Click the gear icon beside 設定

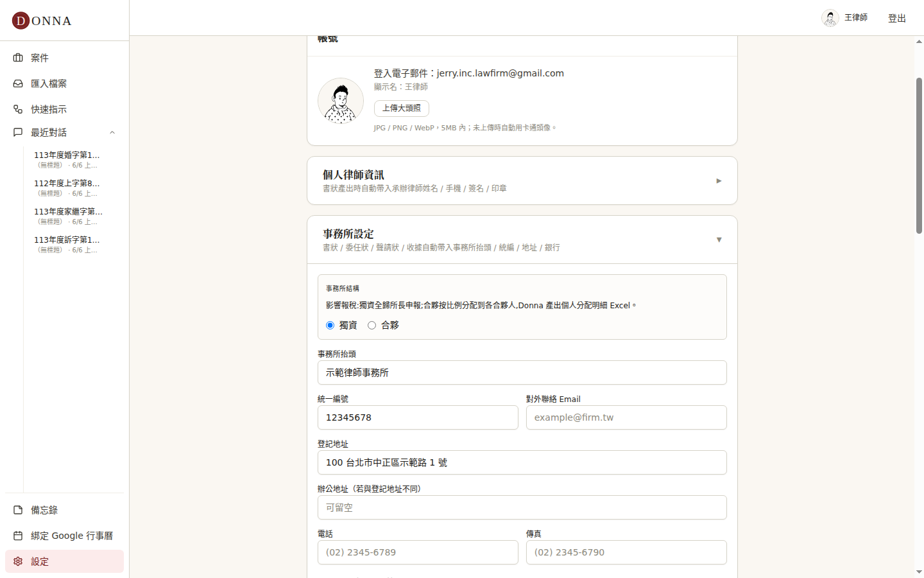[18, 561]
